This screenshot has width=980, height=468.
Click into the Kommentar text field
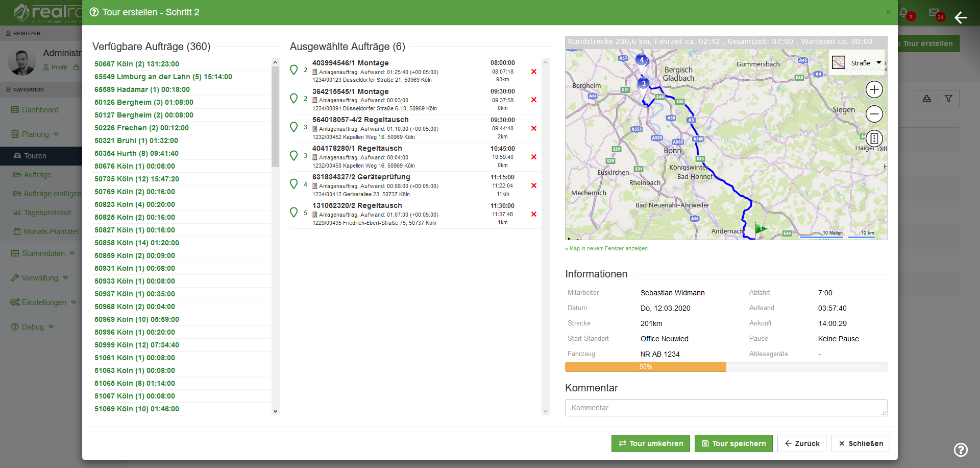pos(725,408)
